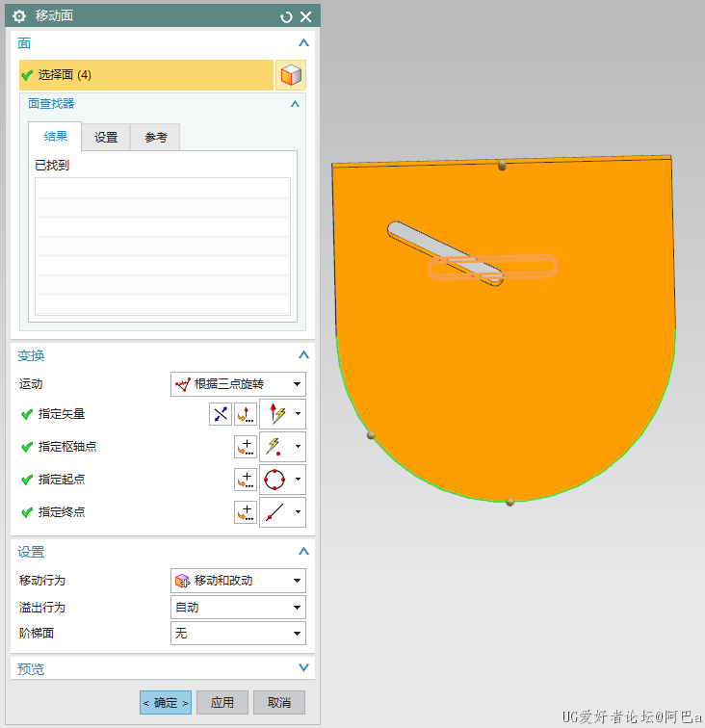Collapse the 变换 transform section
This screenshot has height=728, width=705.
tap(303, 355)
